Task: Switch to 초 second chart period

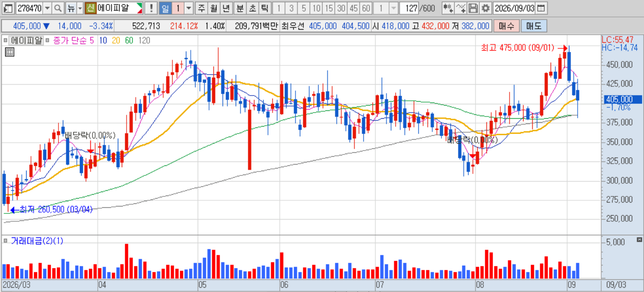Action: pyautogui.click(x=252, y=8)
